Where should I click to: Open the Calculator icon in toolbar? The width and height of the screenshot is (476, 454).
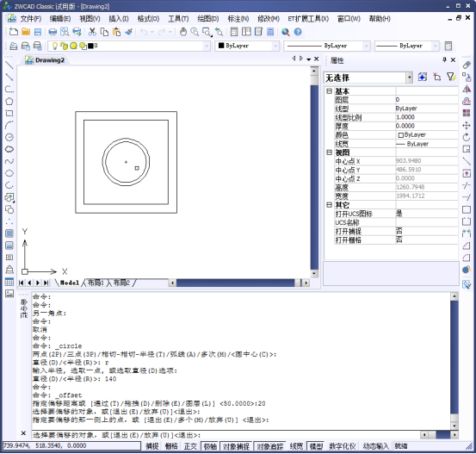pyautogui.click(x=270, y=32)
